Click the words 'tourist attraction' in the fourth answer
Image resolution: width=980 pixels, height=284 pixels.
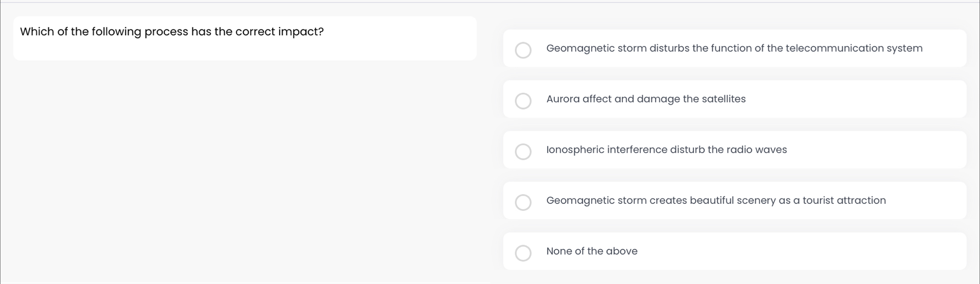(844, 200)
